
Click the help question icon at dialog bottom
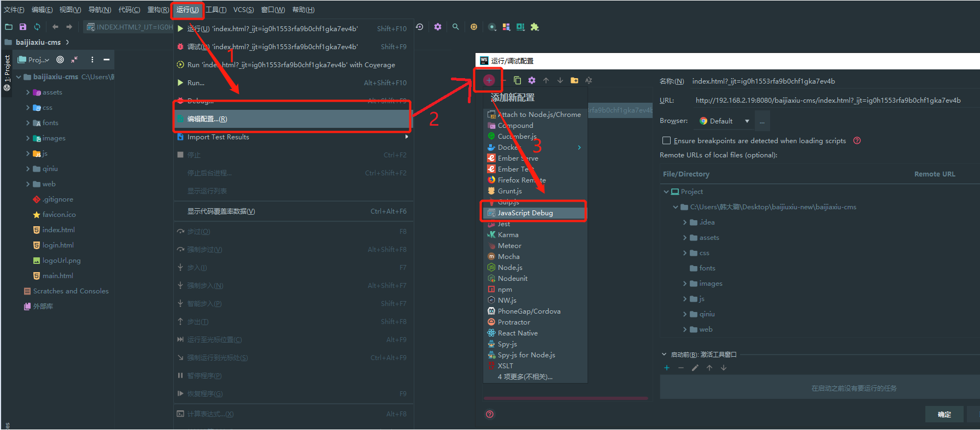(x=490, y=414)
